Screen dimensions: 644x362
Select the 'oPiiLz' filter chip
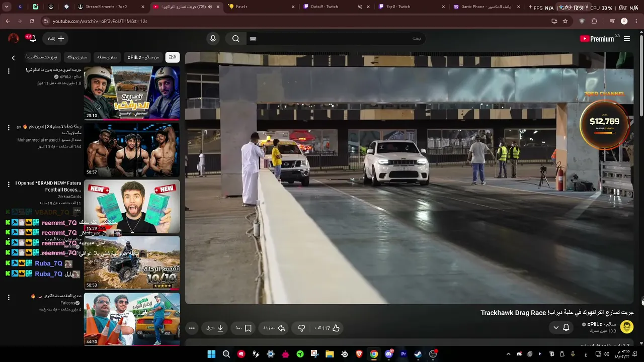143,57
